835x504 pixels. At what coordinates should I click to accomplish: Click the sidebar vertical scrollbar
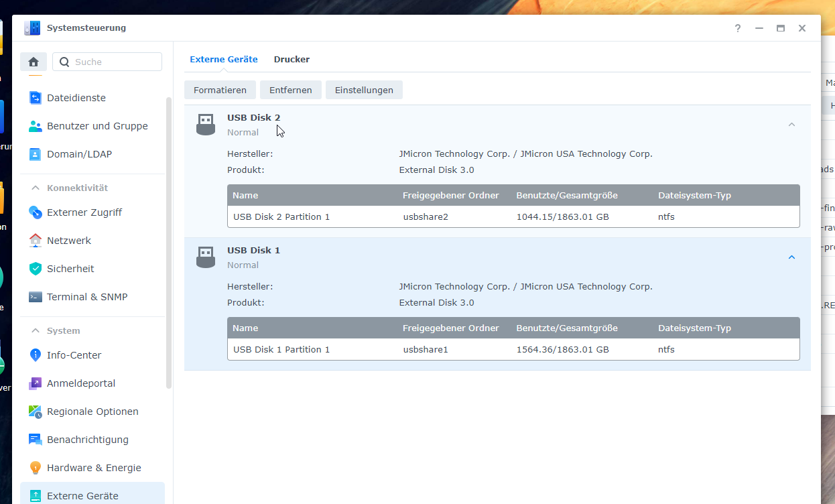(x=169, y=243)
